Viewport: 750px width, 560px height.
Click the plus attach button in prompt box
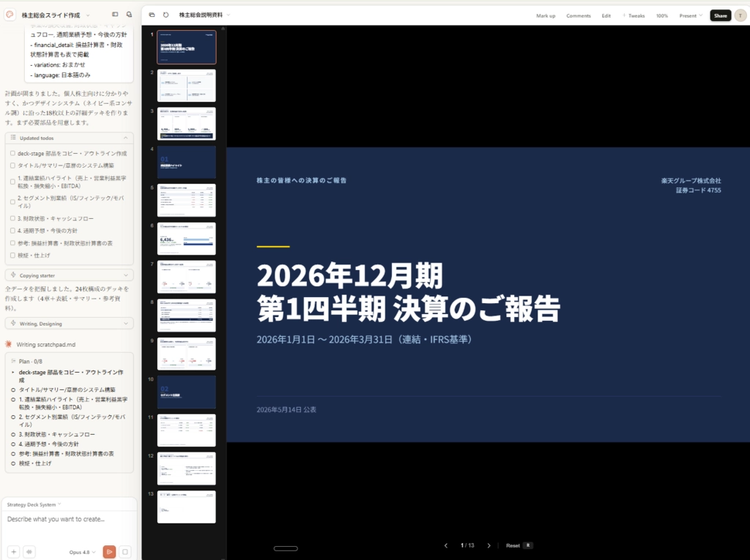click(x=14, y=551)
